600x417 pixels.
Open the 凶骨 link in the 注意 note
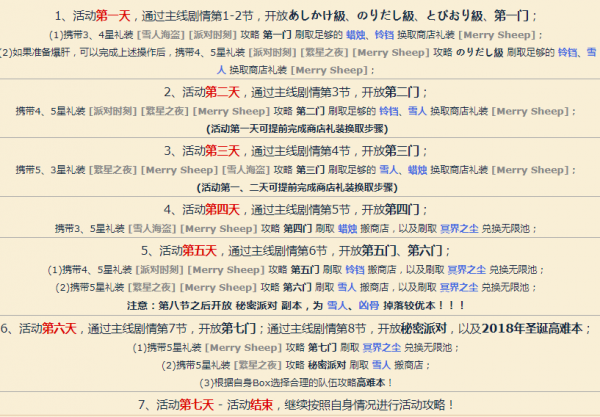click(x=369, y=305)
